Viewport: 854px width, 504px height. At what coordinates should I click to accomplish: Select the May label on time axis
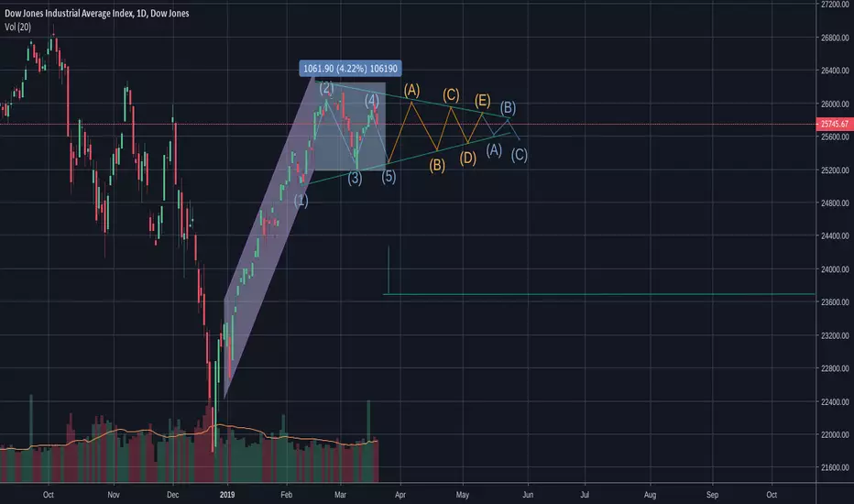click(463, 495)
